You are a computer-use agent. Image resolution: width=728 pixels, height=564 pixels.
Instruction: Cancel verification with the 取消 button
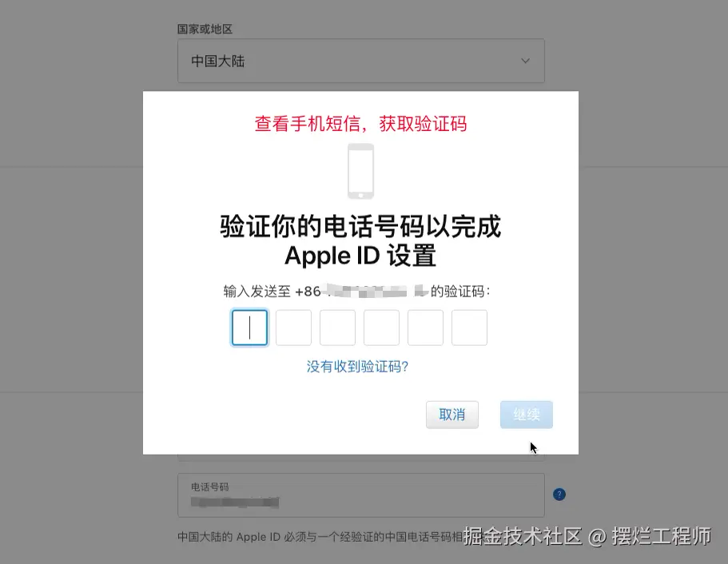[x=452, y=415]
